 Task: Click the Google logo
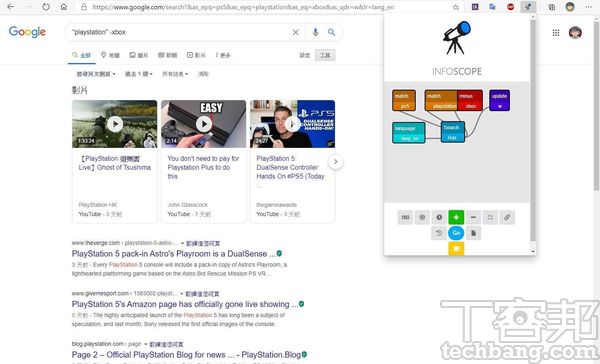tap(27, 32)
